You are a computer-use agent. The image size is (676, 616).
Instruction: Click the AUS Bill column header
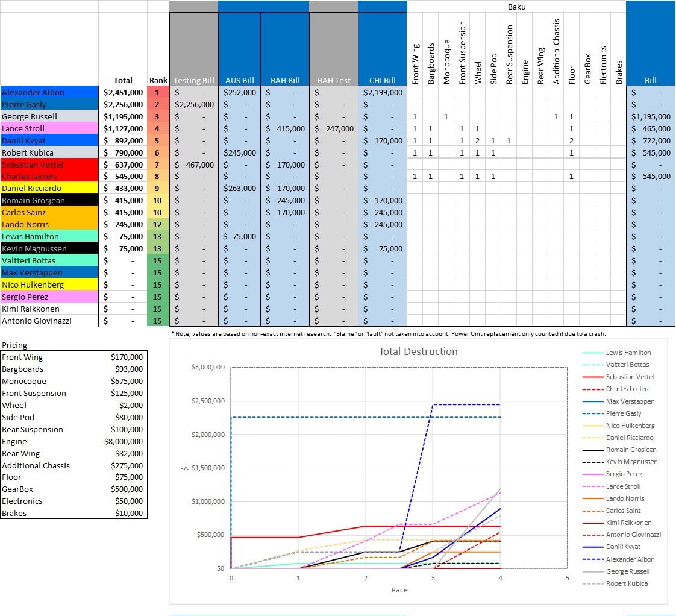coord(239,80)
